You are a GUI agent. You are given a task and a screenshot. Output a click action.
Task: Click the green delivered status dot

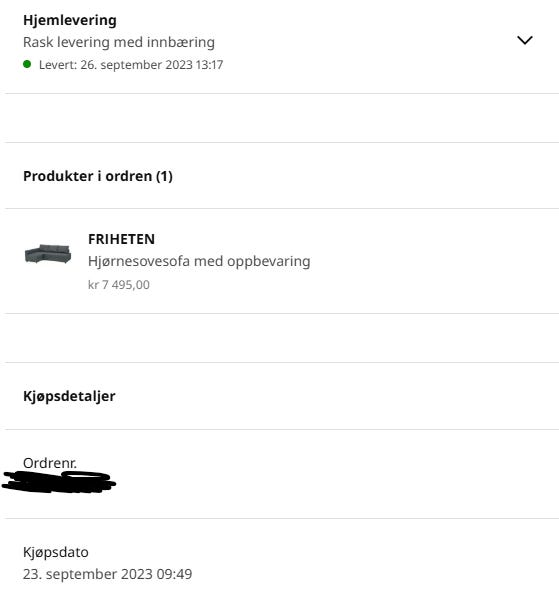point(27,64)
